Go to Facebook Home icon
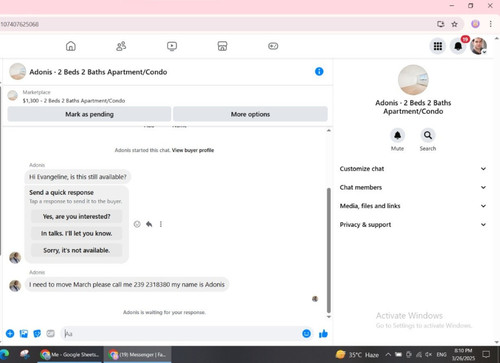Screen dimensions: 500x363 point(71,46)
